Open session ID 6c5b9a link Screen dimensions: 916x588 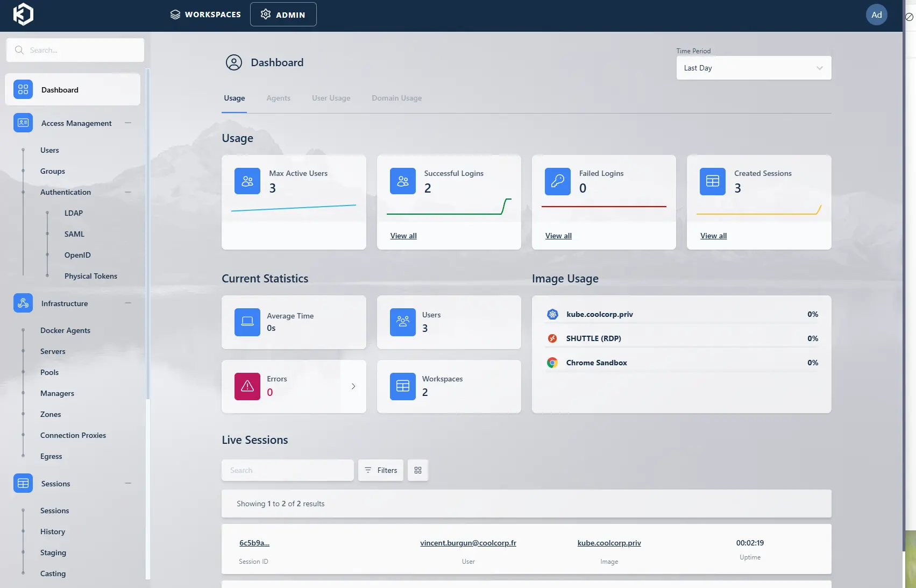254,543
